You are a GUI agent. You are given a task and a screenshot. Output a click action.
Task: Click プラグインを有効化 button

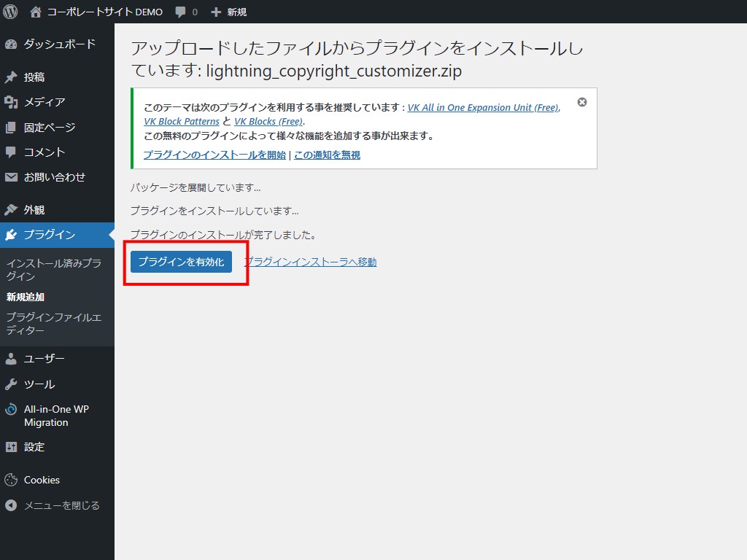click(181, 262)
